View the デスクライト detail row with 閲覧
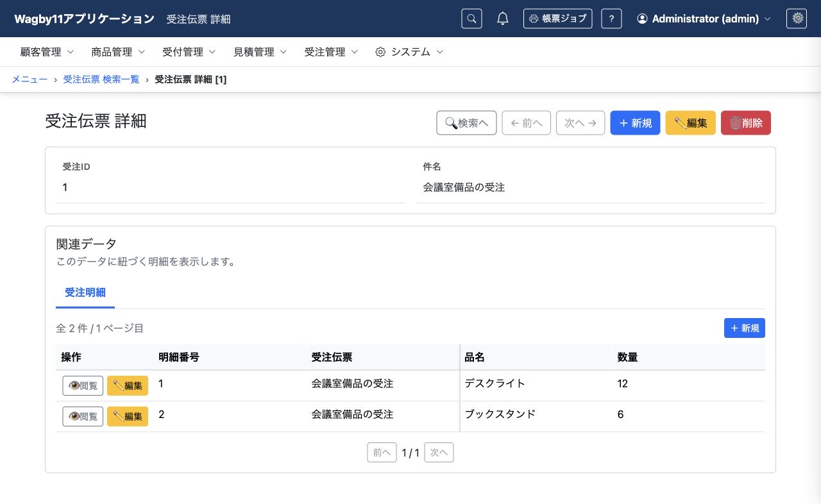 click(x=83, y=385)
